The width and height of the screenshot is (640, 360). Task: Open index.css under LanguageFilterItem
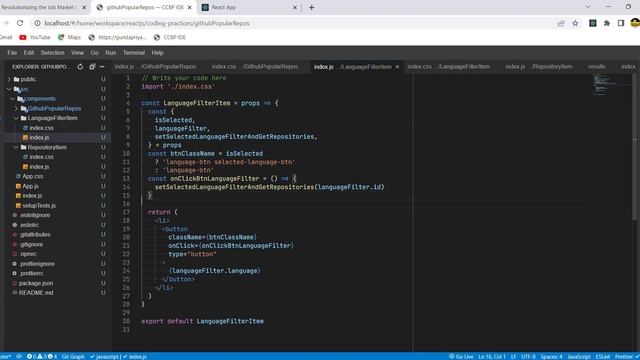41,128
